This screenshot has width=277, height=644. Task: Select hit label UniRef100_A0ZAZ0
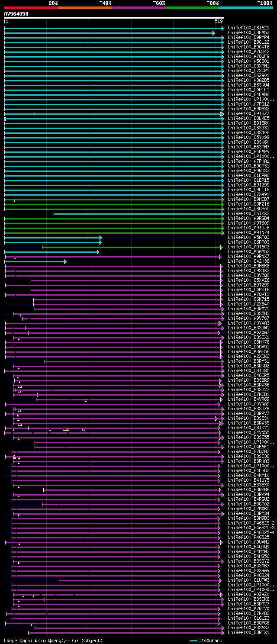248,594
